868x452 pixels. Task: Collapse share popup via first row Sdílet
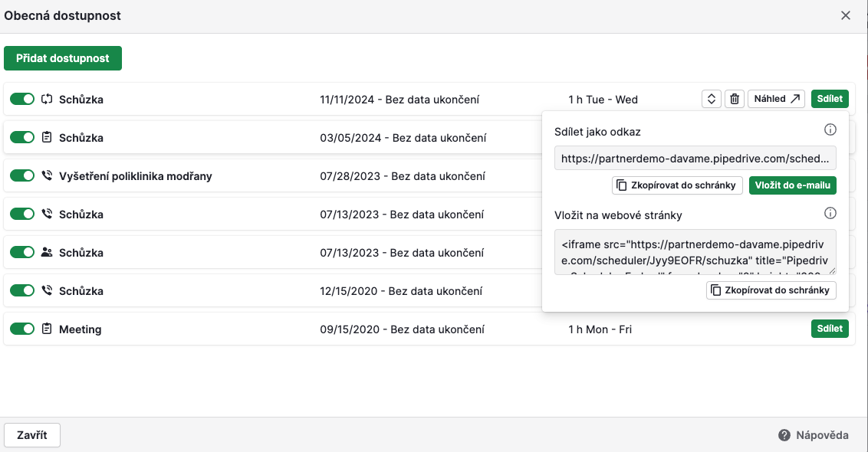(x=830, y=99)
